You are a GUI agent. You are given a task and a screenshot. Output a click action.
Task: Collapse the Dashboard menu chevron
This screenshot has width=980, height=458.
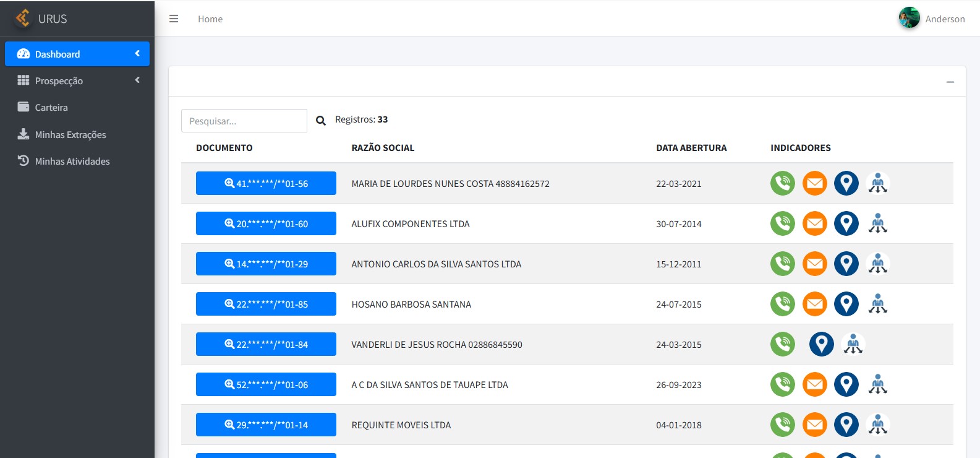click(137, 54)
